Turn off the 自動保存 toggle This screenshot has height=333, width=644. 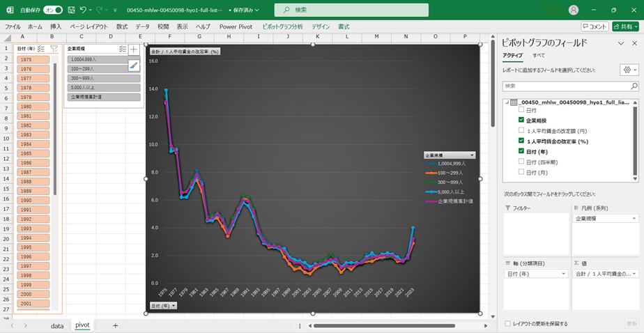[x=52, y=10]
